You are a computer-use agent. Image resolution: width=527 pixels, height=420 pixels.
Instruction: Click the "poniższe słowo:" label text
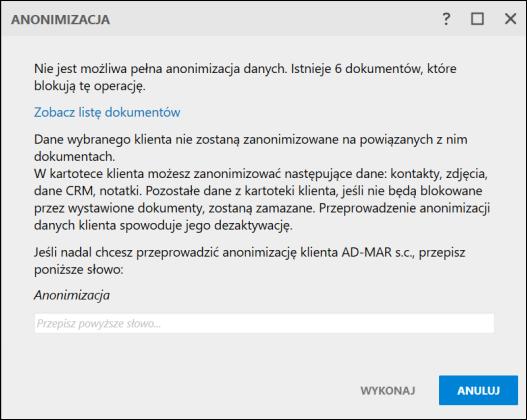tap(79, 270)
